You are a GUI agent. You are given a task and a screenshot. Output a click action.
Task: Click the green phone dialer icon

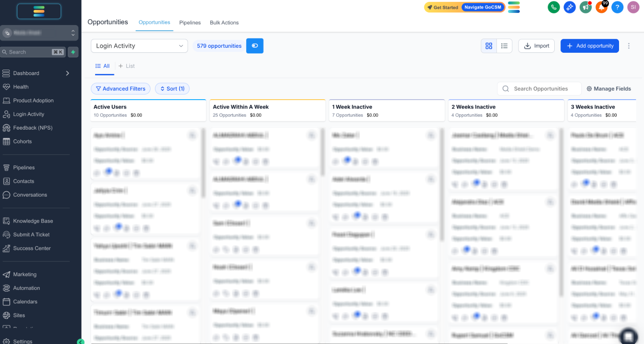554,7
